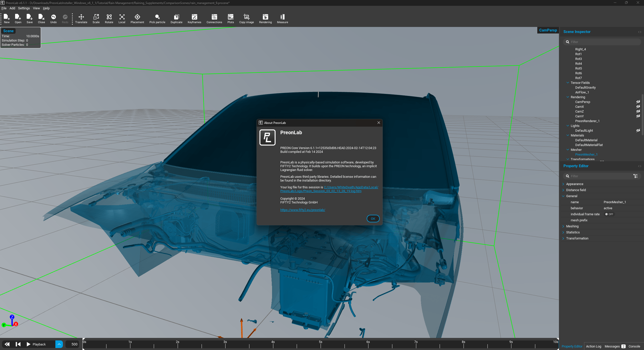Switch individual frame rate toggle on
The image size is (644, 350).
tap(609, 214)
